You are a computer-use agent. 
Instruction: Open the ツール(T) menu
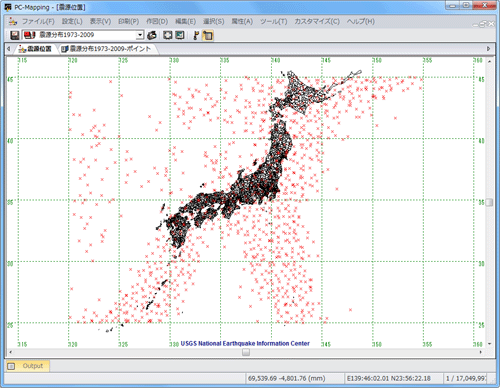click(273, 22)
